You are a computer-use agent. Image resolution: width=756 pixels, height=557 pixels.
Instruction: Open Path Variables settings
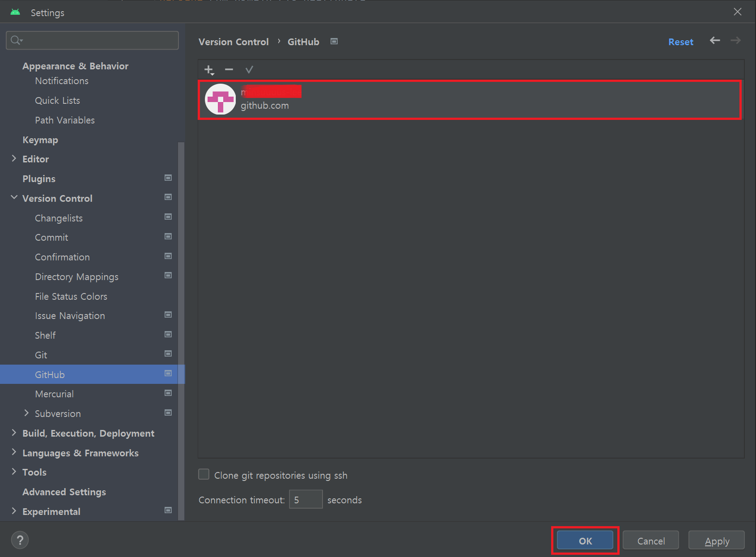(65, 120)
